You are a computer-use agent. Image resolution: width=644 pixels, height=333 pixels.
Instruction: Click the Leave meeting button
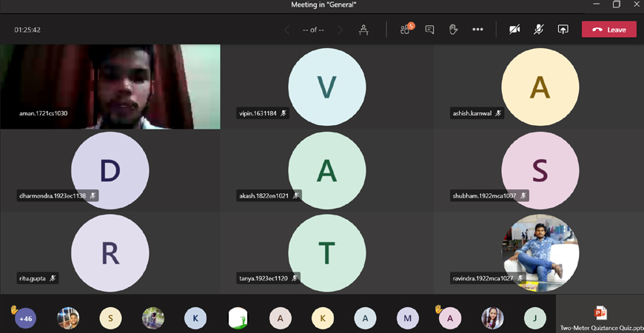click(608, 30)
